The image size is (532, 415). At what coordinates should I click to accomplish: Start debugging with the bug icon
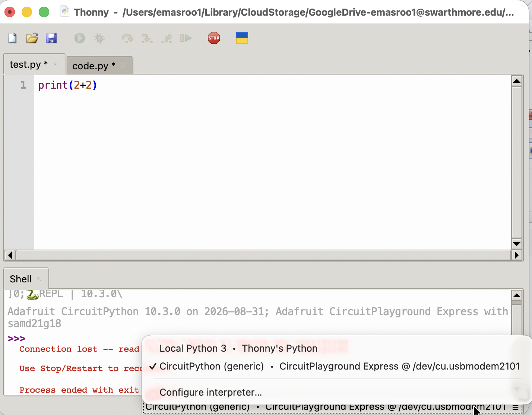pos(99,38)
